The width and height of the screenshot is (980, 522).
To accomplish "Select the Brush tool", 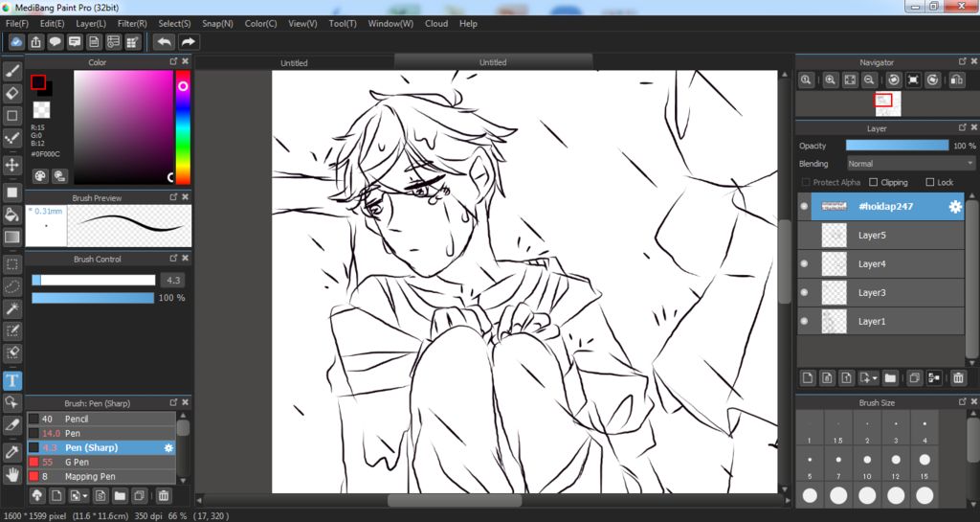I will point(11,71).
